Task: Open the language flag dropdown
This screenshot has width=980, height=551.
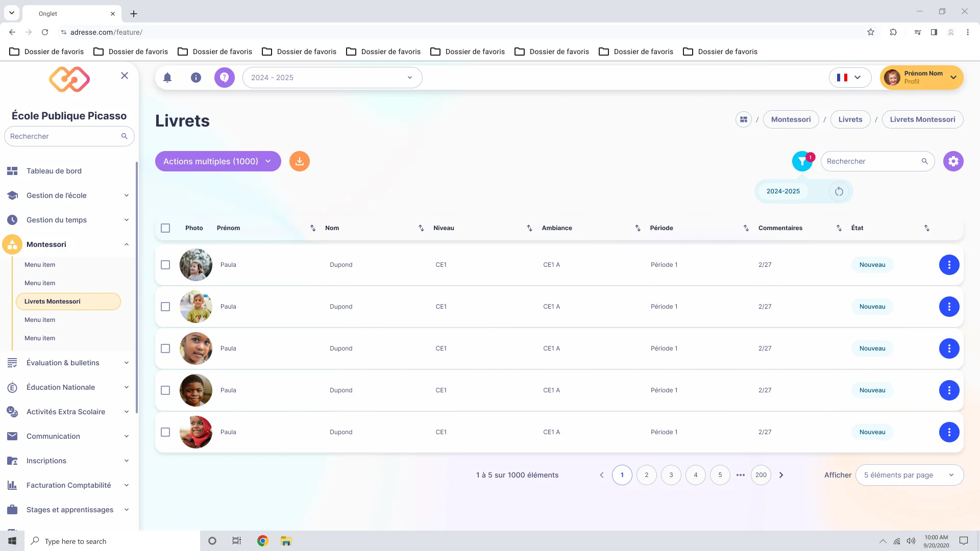Action: coord(850,78)
